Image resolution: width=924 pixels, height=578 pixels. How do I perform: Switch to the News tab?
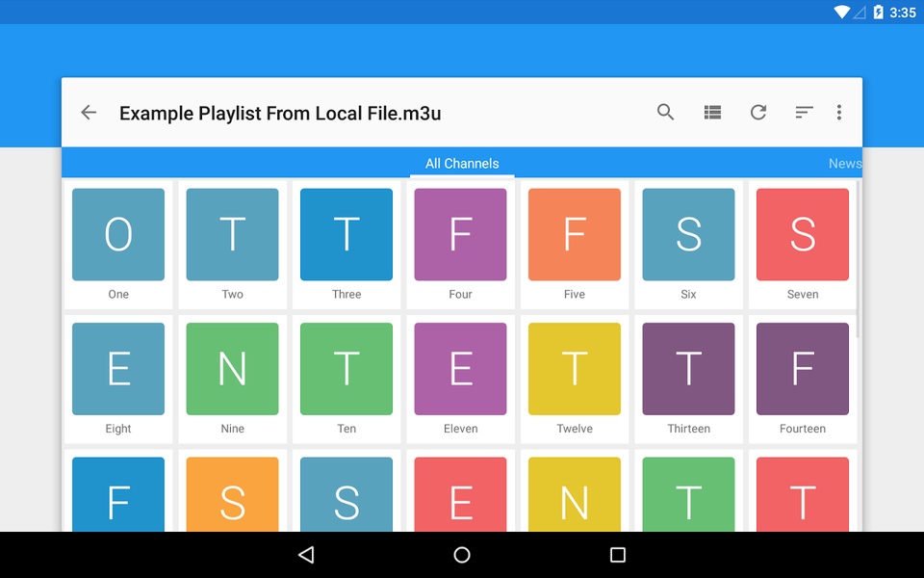pos(845,164)
